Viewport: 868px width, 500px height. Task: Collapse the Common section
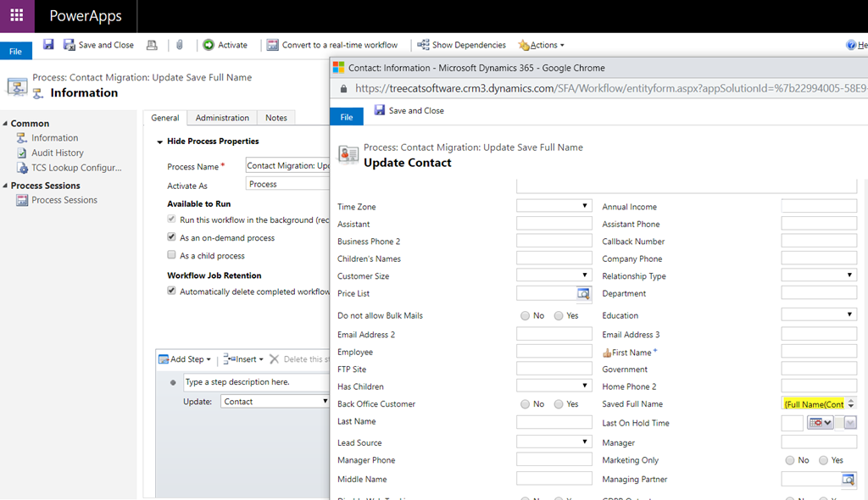(5, 124)
